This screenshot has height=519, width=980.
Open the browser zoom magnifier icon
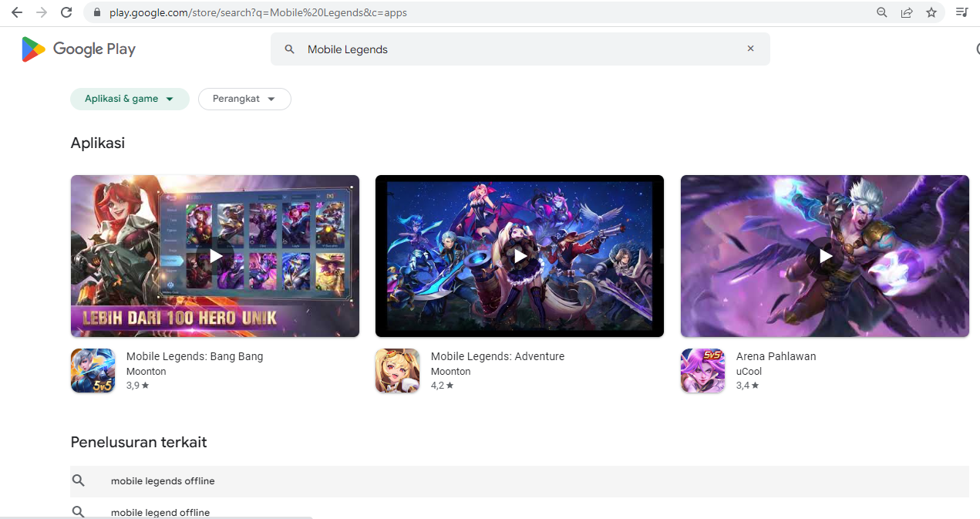tap(882, 12)
